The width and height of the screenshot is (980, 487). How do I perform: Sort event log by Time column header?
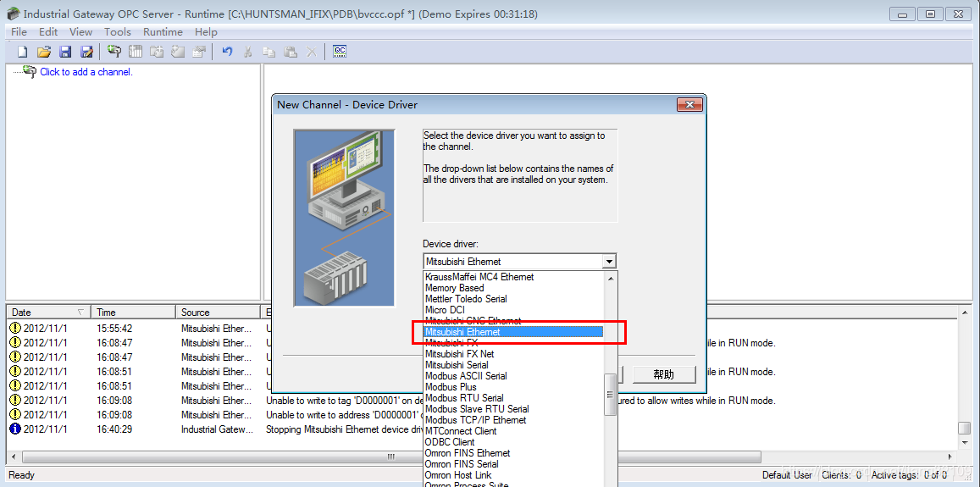(133, 312)
